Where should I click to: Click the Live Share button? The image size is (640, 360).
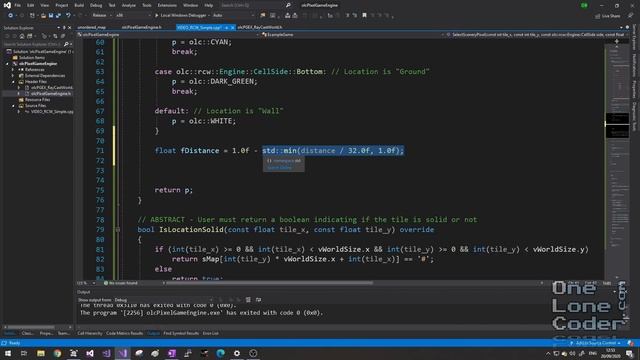coord(607,16)
